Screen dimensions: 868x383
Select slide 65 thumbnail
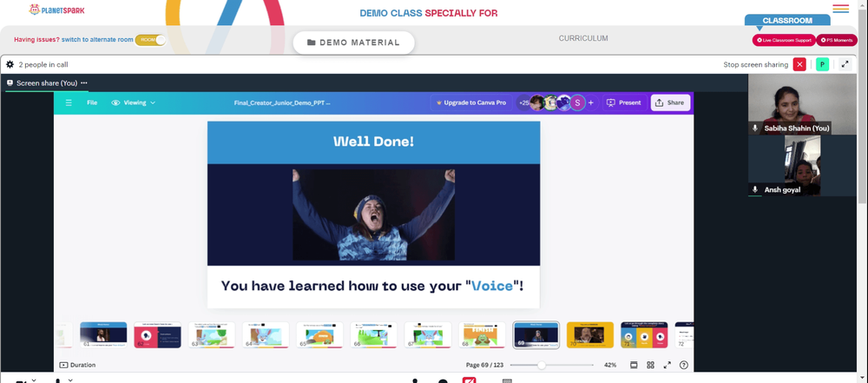click(x=319, y=334)
